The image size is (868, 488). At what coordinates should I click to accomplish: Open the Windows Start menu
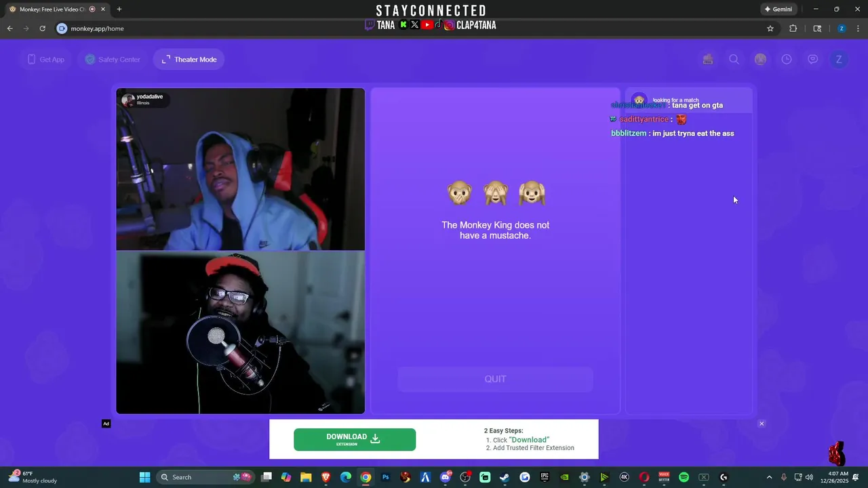point(144,477)
